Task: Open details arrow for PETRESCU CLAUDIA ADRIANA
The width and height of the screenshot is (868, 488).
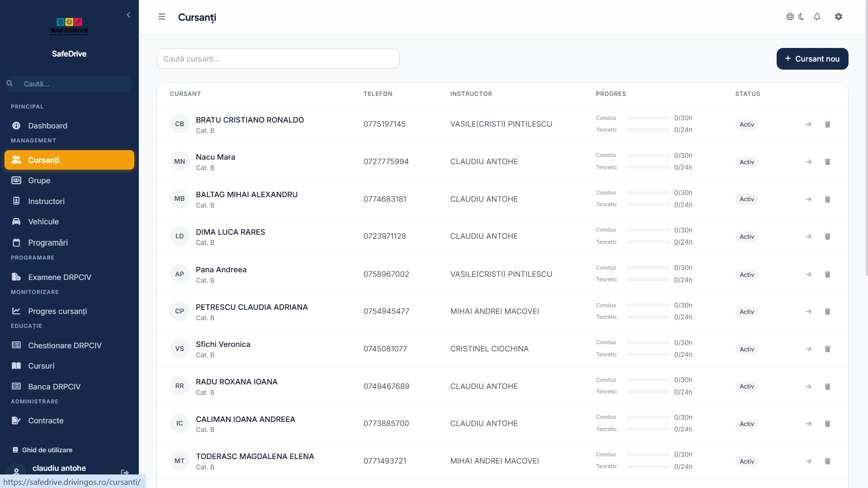Action: pos(808,312)
